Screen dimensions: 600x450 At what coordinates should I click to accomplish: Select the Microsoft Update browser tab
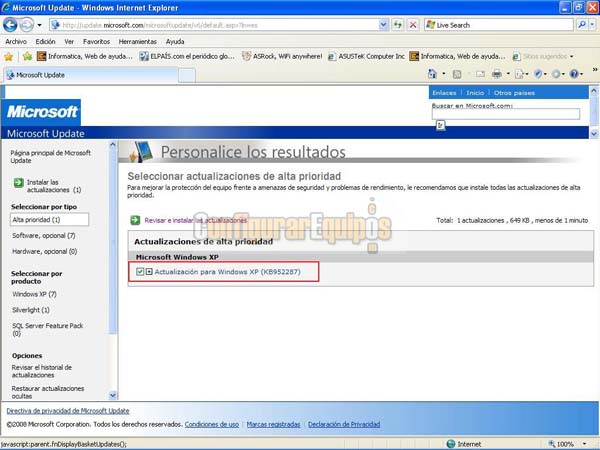pos(91,75)
